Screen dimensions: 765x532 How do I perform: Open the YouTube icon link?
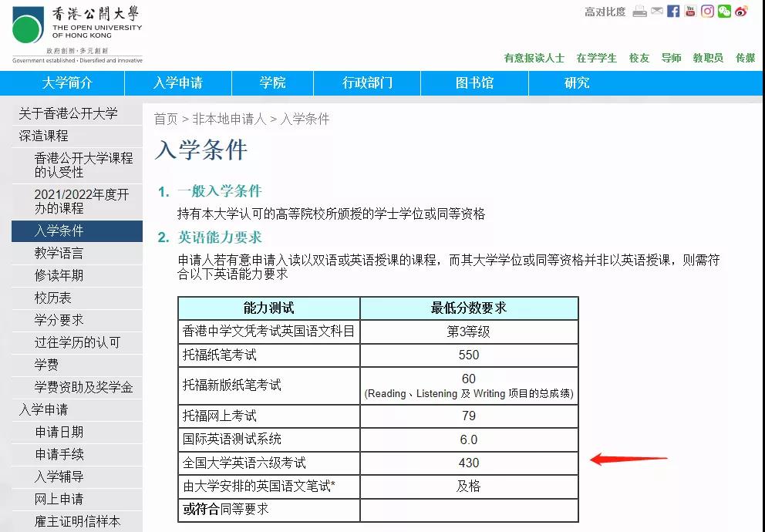point(690,11)
